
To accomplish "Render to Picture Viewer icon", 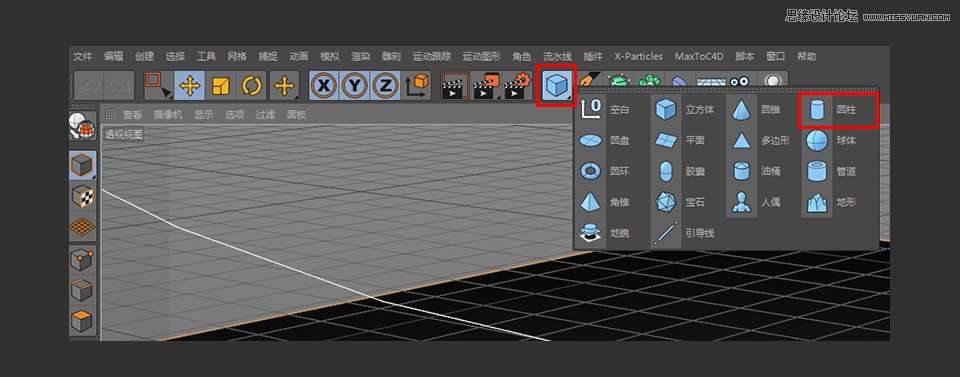I will point(487,86).
